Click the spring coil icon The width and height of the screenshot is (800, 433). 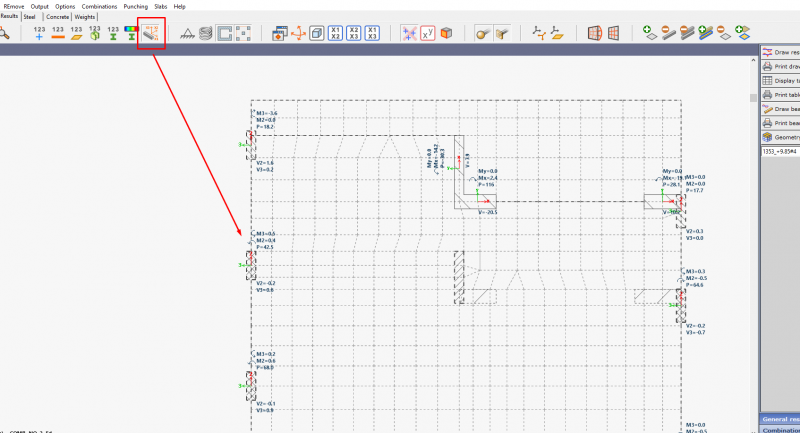coord(205,33)
